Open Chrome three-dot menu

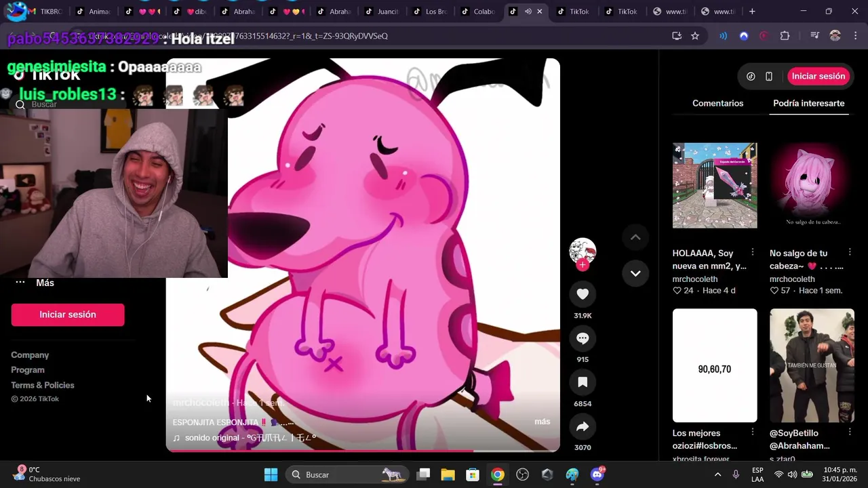854,36
